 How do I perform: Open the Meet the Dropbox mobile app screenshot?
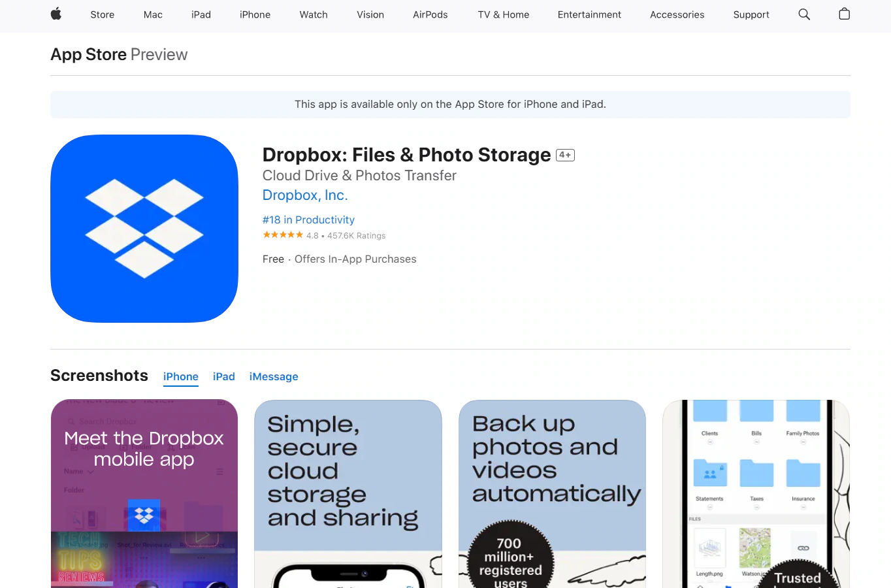[x=144, y=494]
